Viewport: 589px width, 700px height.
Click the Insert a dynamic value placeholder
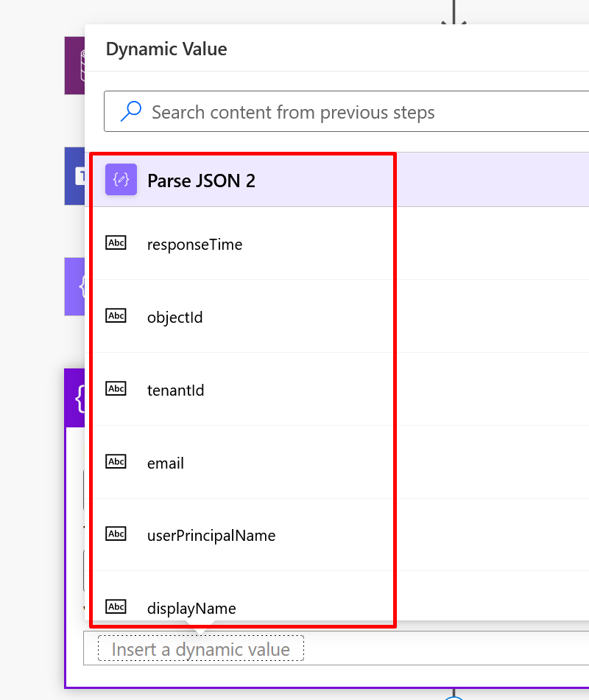pos(201,648)
